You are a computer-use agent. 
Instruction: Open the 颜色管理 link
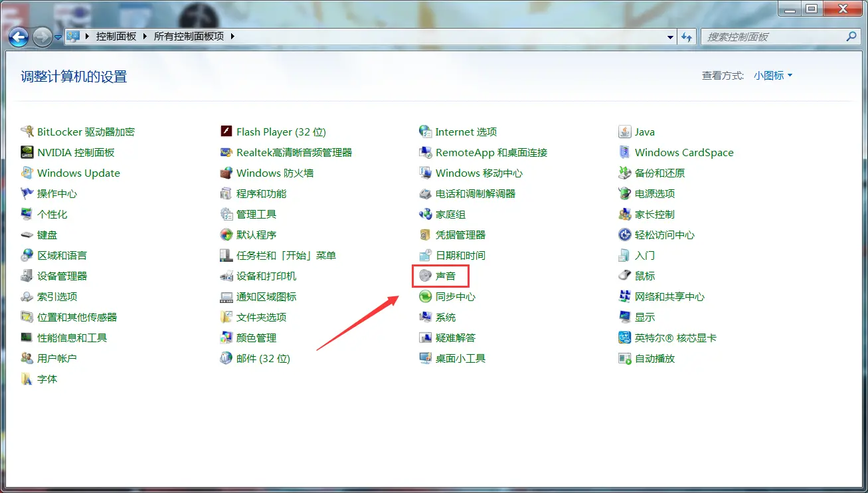[256, 338]
